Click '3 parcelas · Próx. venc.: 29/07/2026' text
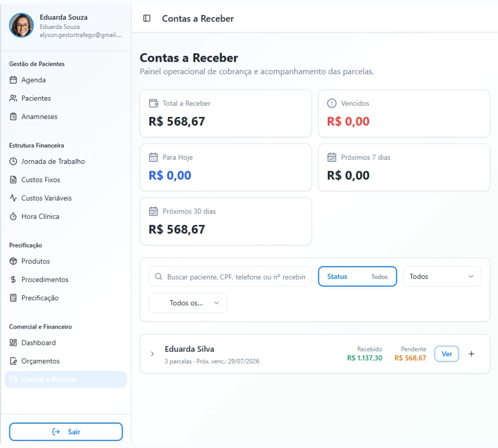Viewport: 498px width, 448px height. pos(212,361)
